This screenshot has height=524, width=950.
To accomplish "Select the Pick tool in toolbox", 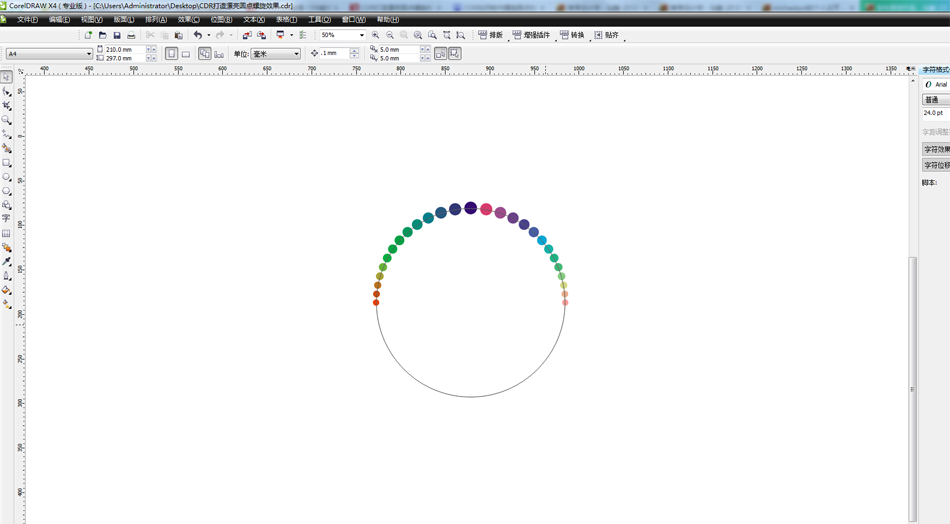I will [6, 77].
